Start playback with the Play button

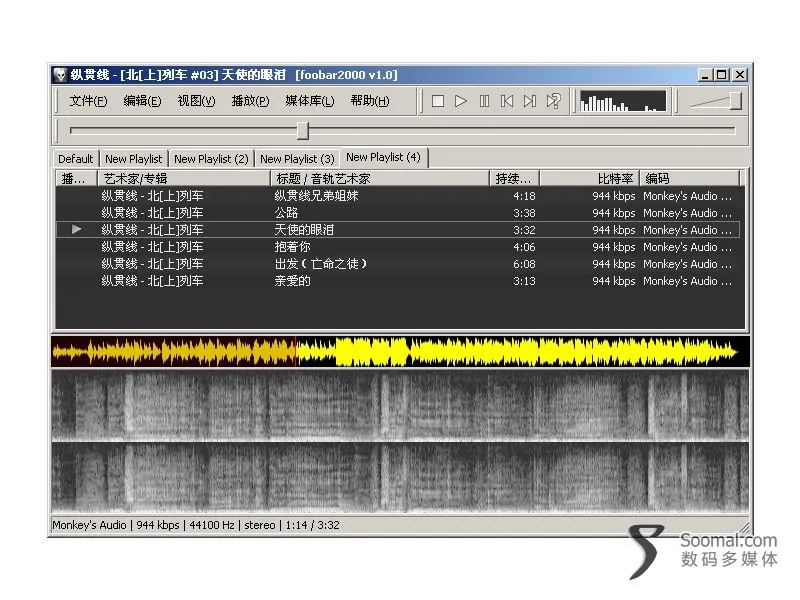[461, 101]
